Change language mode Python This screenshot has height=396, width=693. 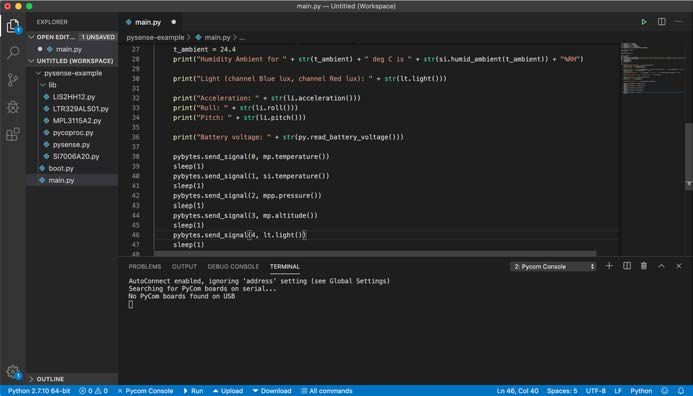point(641,391)
